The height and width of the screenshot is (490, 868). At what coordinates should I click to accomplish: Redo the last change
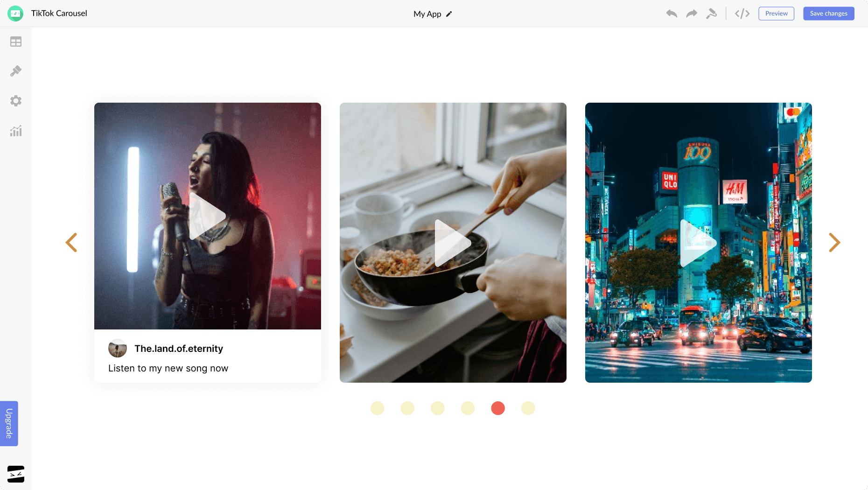pos(691,14)
